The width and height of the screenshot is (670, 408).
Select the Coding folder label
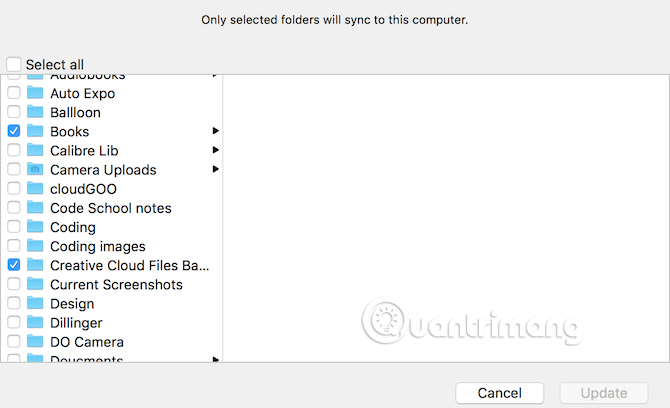[x=73, y=227]
